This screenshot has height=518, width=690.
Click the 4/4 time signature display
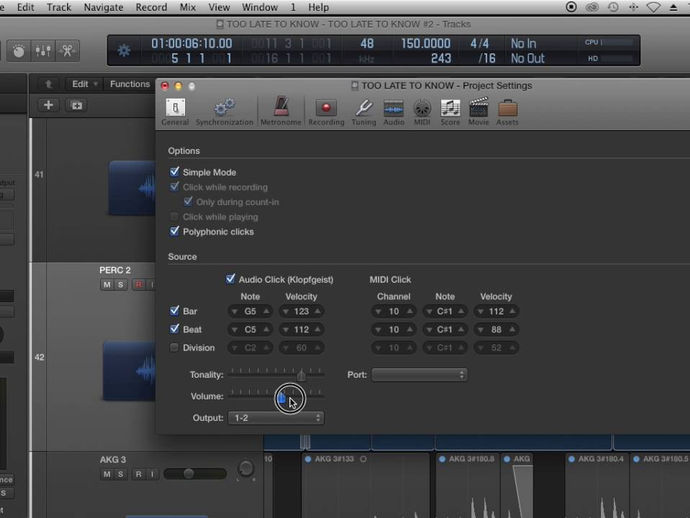point(479,43)
